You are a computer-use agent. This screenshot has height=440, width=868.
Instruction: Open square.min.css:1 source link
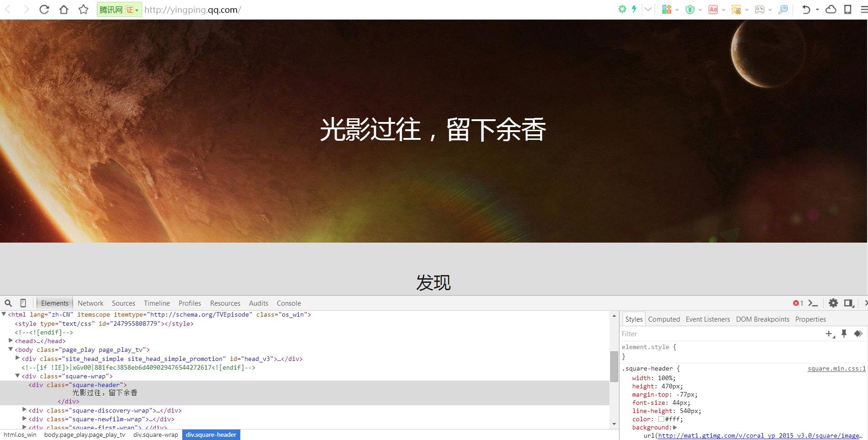[836, 369]
